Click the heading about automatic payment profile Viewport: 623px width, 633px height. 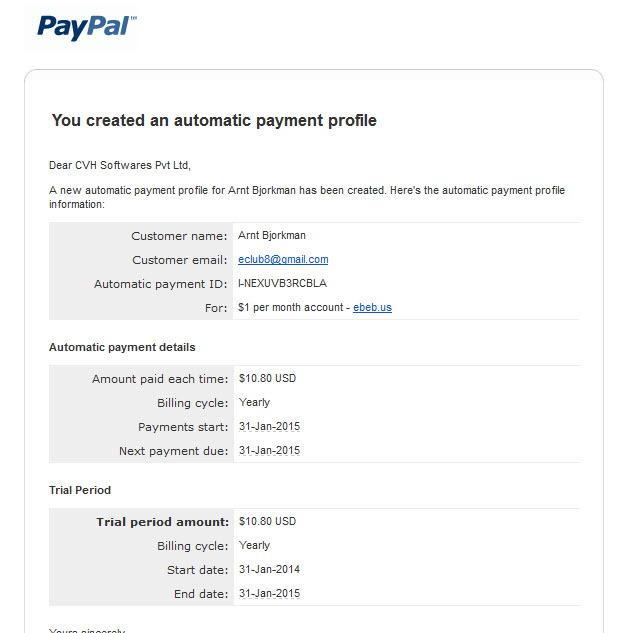point(214,120)
